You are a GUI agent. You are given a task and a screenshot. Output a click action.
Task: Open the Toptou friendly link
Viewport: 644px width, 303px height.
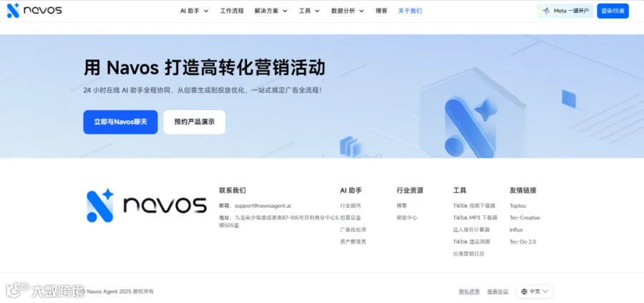[x=517, y=206]
